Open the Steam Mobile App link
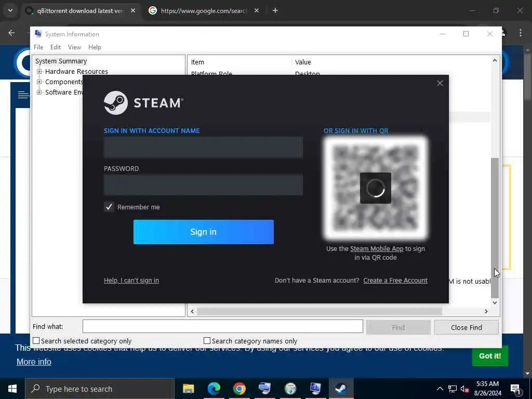532x399 pixels. (x=377, y=249)
